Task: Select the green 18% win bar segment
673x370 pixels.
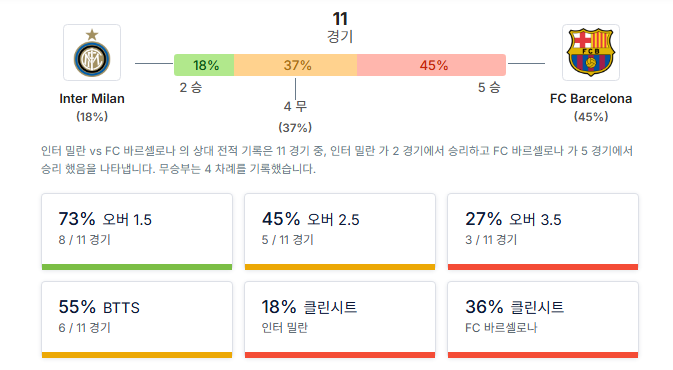Action: click(x=204, y=65)
